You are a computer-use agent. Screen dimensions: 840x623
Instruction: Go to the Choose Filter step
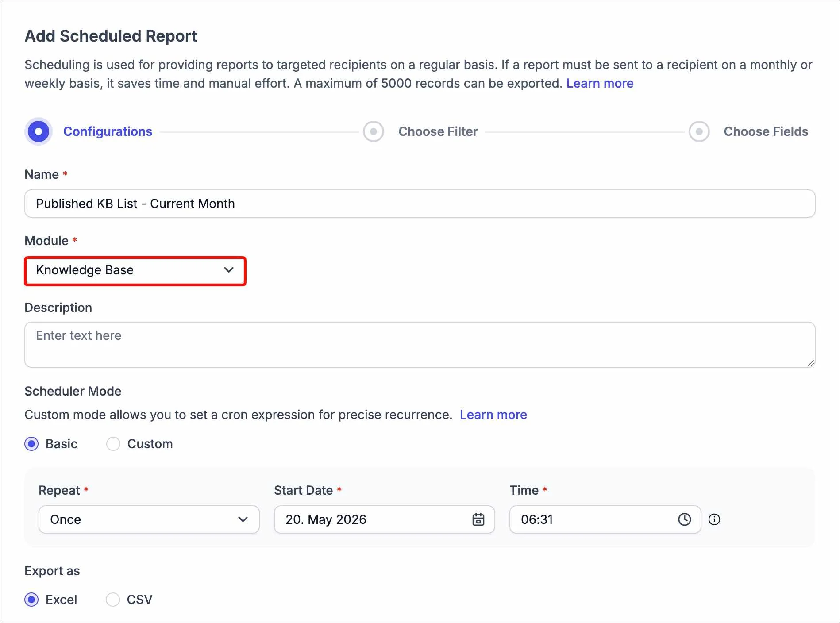pyautogui.click(x=438, y=131)
